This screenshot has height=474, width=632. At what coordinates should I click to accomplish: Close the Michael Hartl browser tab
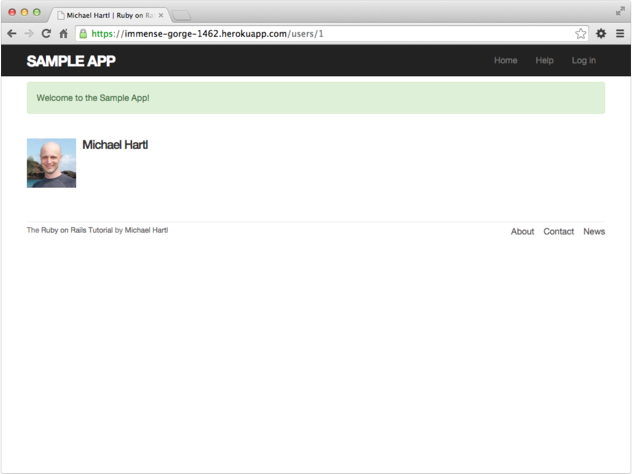point(161,15)
